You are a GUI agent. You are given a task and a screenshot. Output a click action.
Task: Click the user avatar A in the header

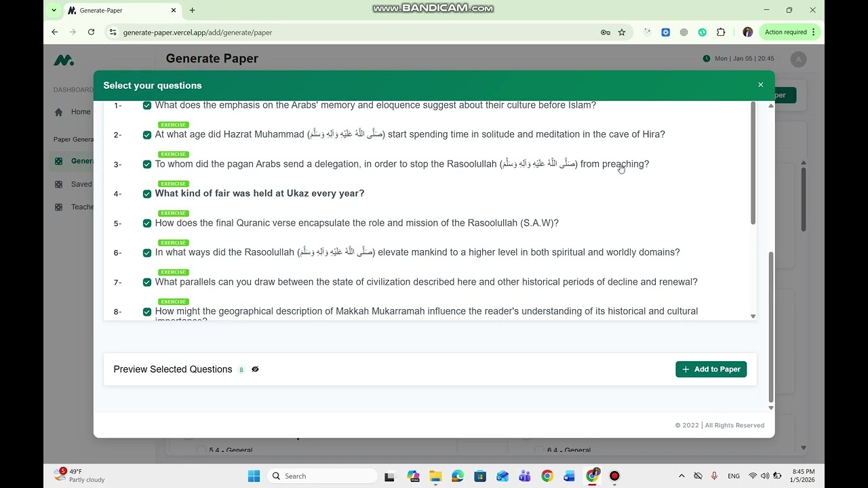[798, 59]
